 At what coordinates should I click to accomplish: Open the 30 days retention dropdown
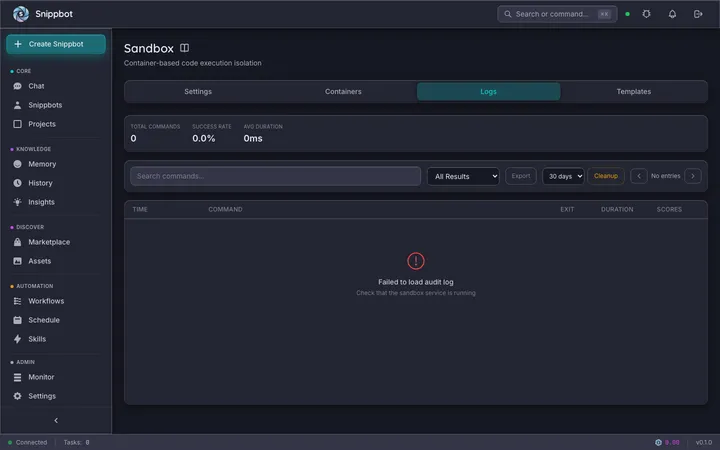click(x=563, y=176)
